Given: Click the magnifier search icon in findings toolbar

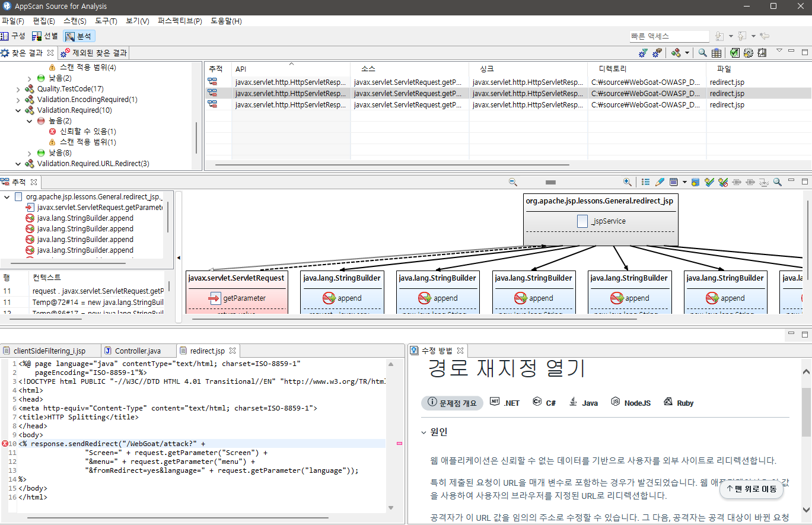Looking at the screenshot, I should click(703, 53).
